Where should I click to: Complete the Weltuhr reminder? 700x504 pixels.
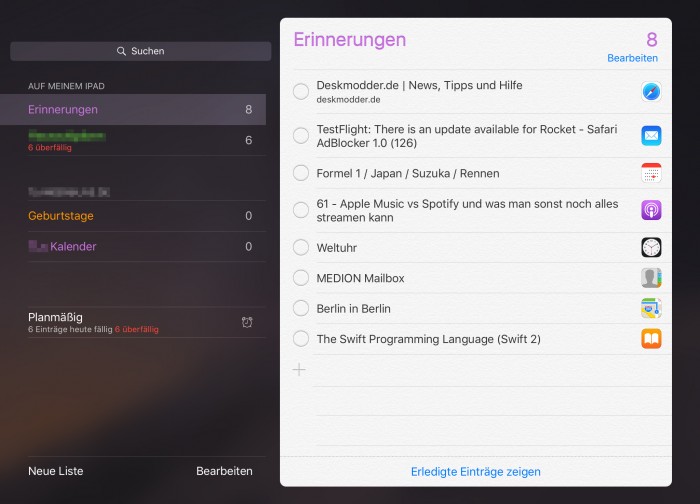(301, 247)
